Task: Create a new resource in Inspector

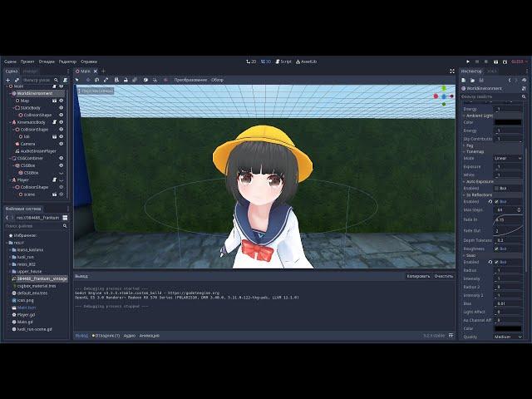Action: pyautogui.click(x=464, y=81)
